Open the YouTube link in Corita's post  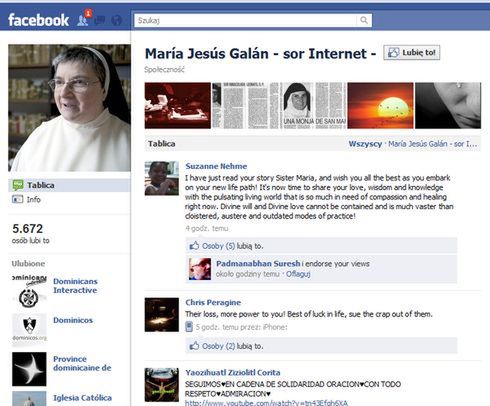point(266,403)
